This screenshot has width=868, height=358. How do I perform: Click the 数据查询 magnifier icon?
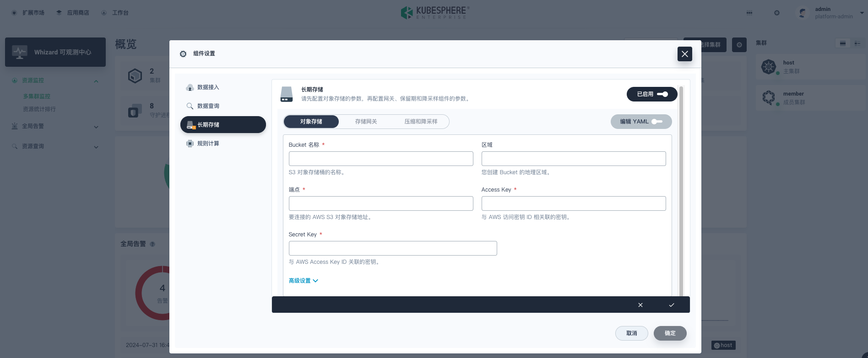[190, 106]
